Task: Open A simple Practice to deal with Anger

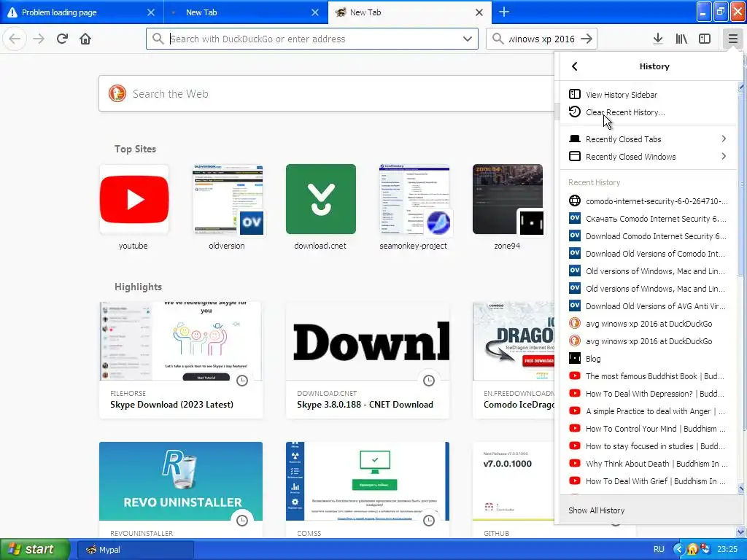Action: coord(649,411)
